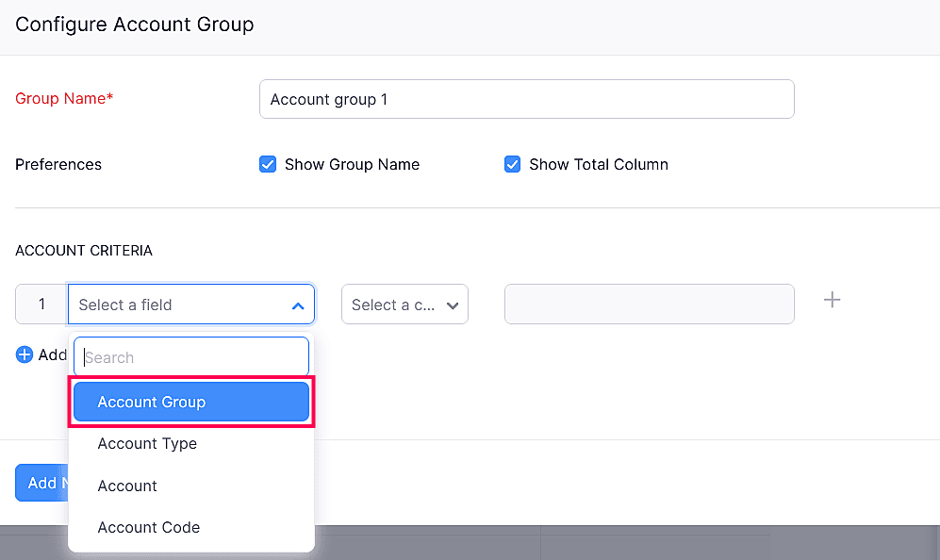Collapse the field list using the blue chevron
The width and height of the screenshot is (940, 560).
click(x=298, y=305)
